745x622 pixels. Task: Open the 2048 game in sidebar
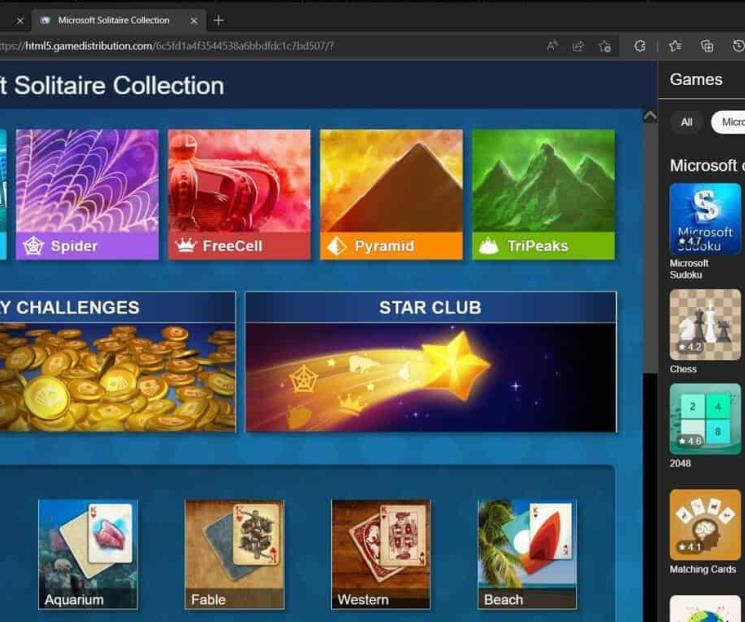[705, 419]
